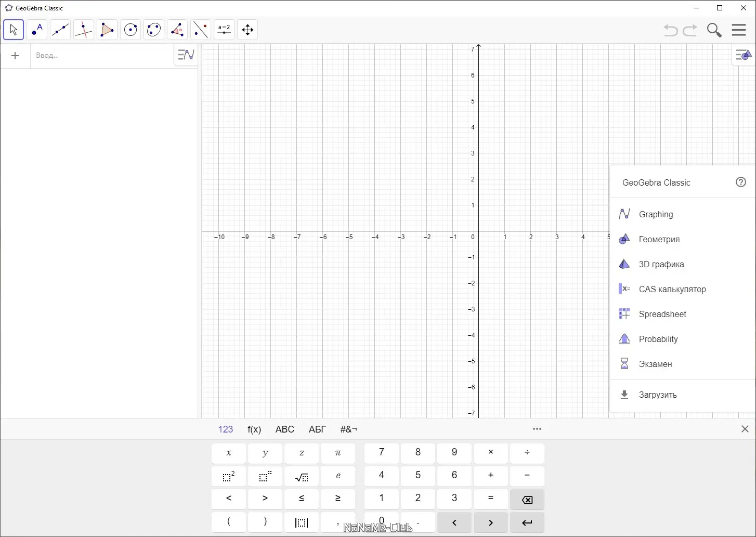This screenshot has width=756, height=537.
Task: Select the Point tool
Action: pyautogui.click(x=37, y=30)
